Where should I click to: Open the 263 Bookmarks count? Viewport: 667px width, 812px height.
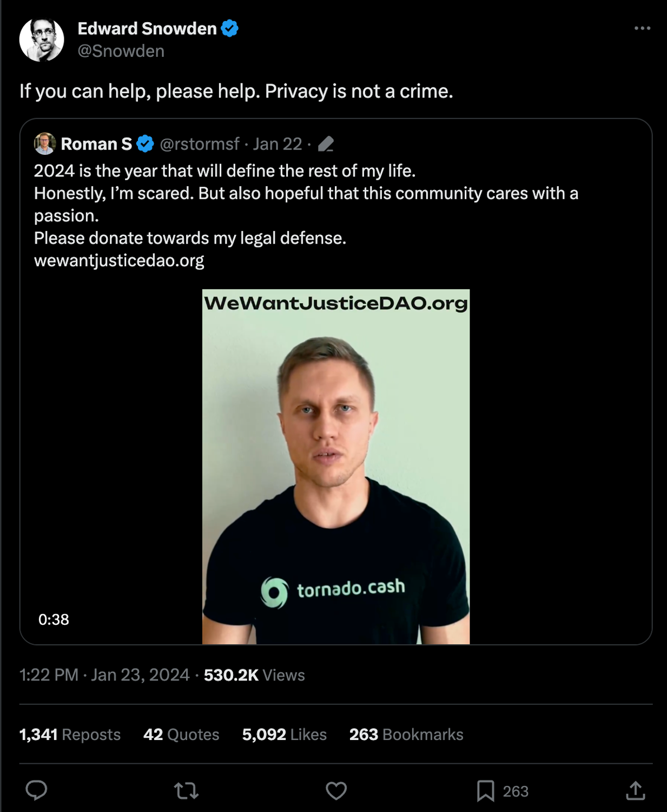click(406, 734)
